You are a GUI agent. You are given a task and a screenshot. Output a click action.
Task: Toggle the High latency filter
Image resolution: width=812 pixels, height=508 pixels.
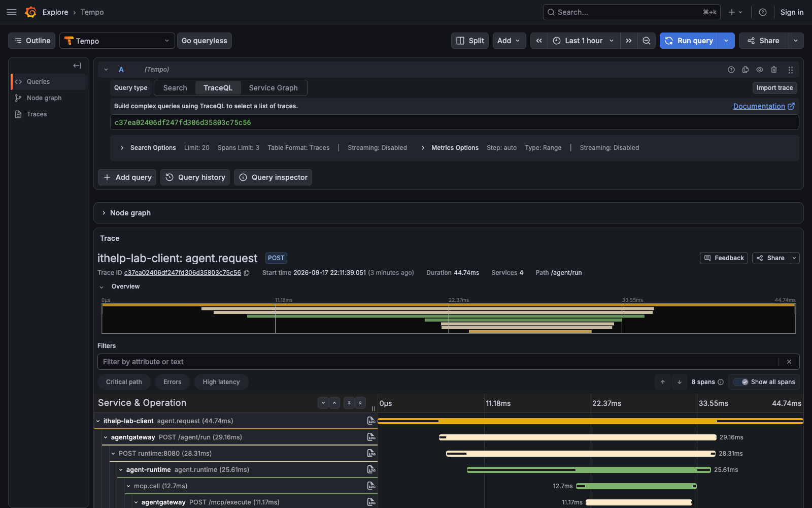click(x=221, y=382)
